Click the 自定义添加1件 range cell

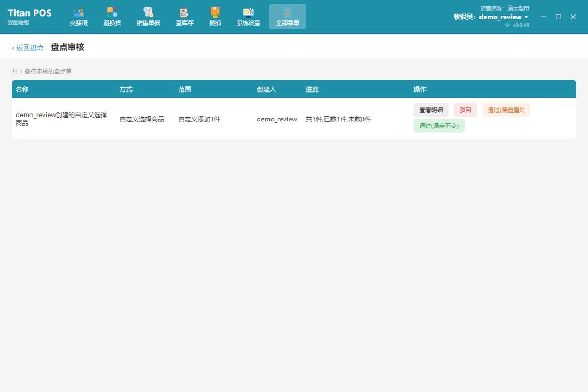(199, 119)
